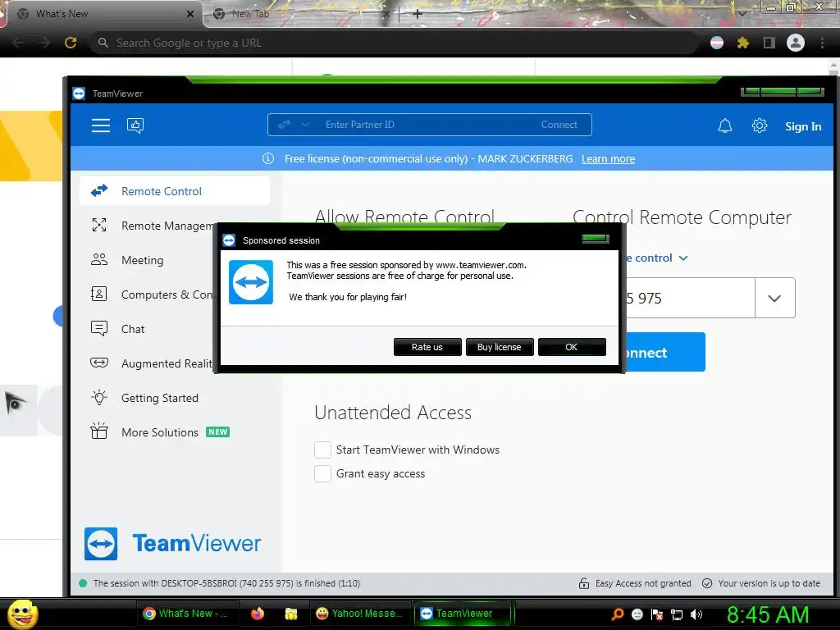
Task: Toggle the browser side panel icon
Action: [x=769, y=43]
